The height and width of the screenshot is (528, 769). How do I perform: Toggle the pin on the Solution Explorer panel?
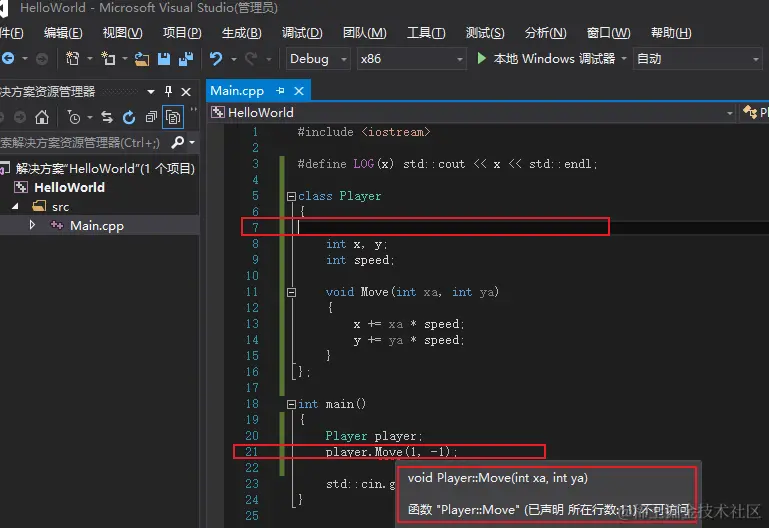pos(168,91)
